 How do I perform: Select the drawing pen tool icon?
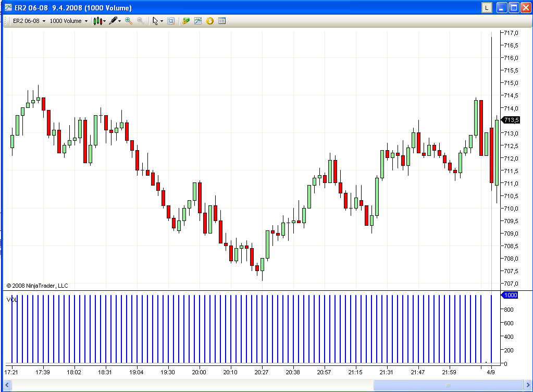pos(113,21)
